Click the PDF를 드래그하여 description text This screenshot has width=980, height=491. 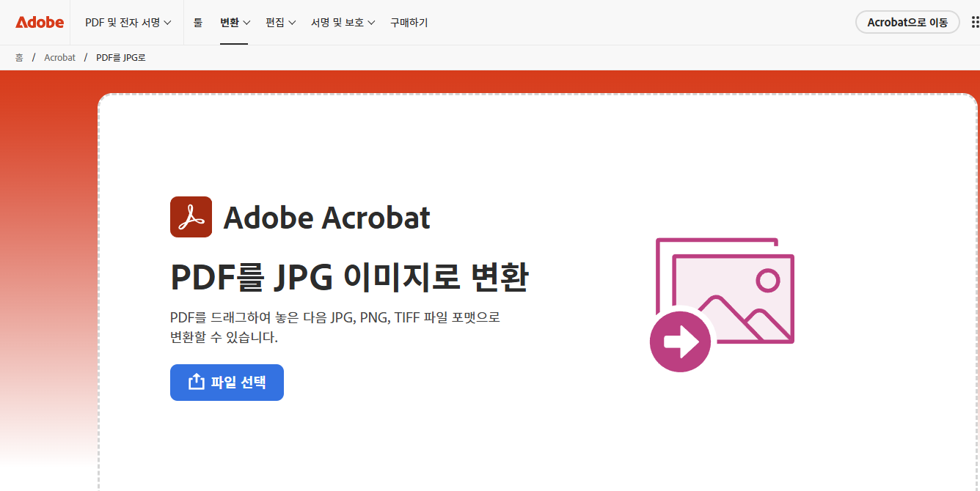(x=335, y=328)
